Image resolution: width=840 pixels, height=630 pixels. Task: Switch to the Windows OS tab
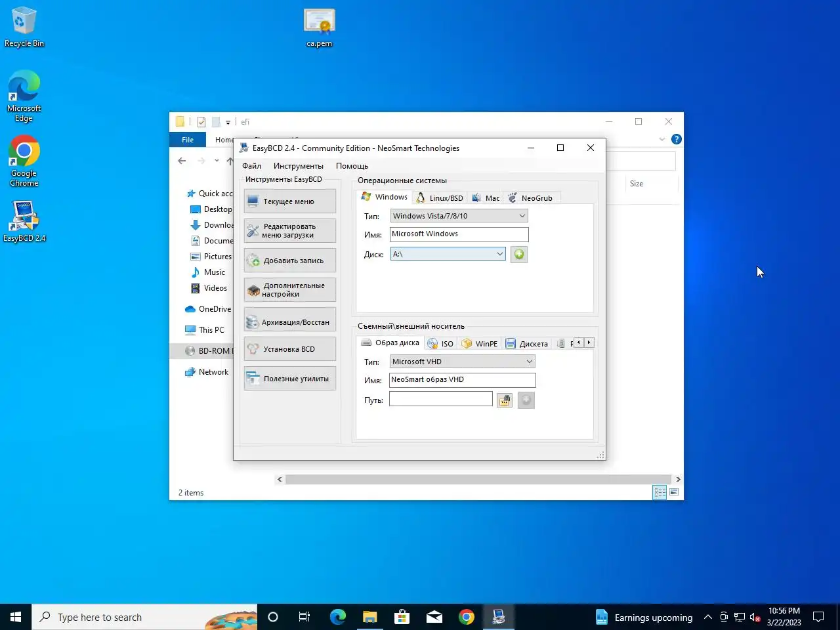pyautogui.click(x=385, y=197)
